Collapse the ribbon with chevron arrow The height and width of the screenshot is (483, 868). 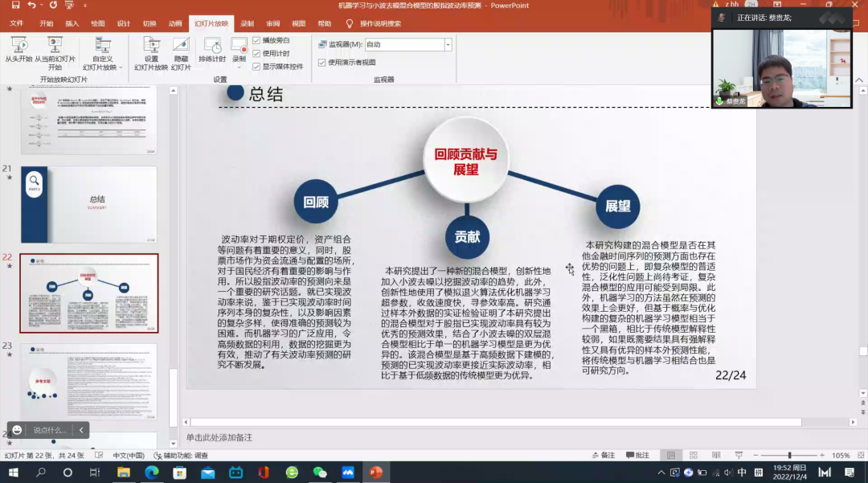coord(859,80)
